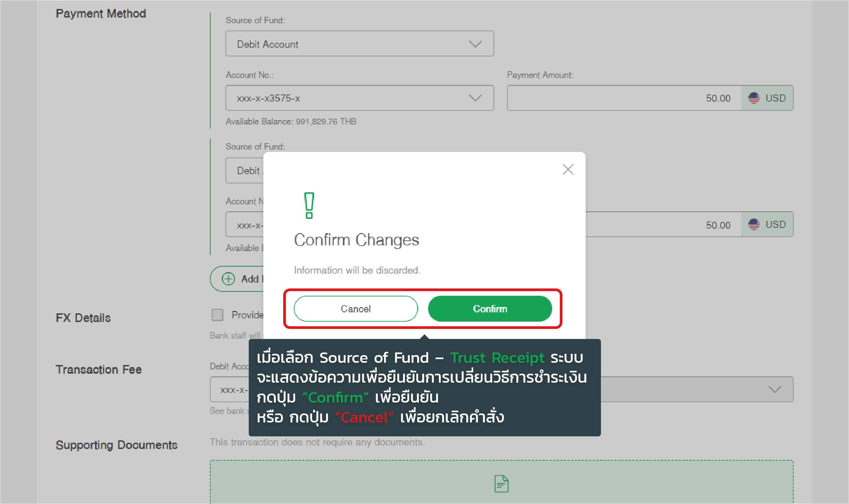This screenshot has width=849, height=504.
Task: Open second Source of Fund Debit dropdown
Action: click(244, 170)
